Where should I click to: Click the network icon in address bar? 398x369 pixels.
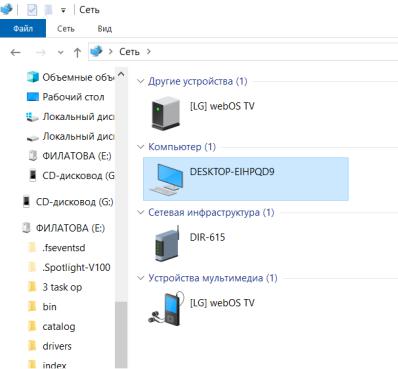click(96, 52)
